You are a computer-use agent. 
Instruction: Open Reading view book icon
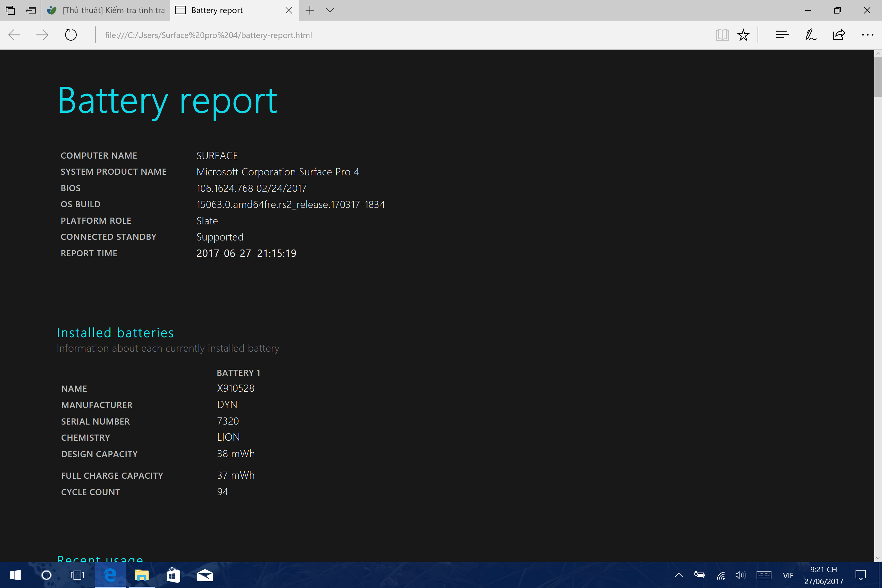click(x=722, y=35)
